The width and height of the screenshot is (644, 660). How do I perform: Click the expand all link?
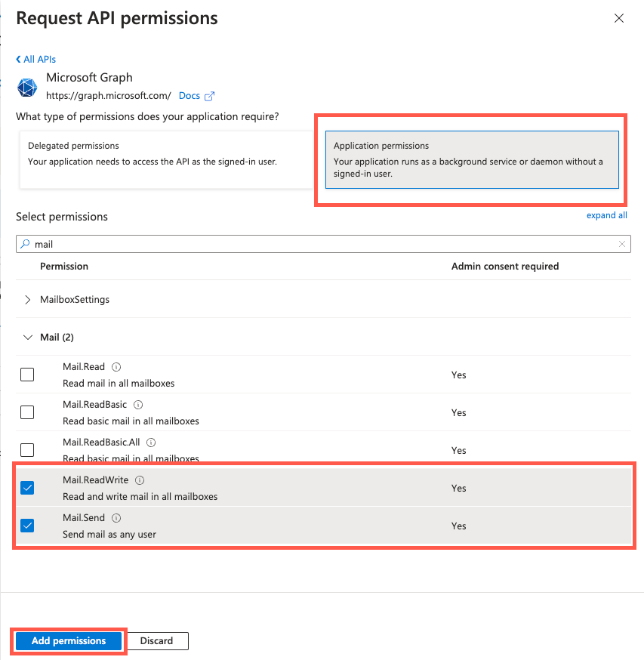coord(606,215)
